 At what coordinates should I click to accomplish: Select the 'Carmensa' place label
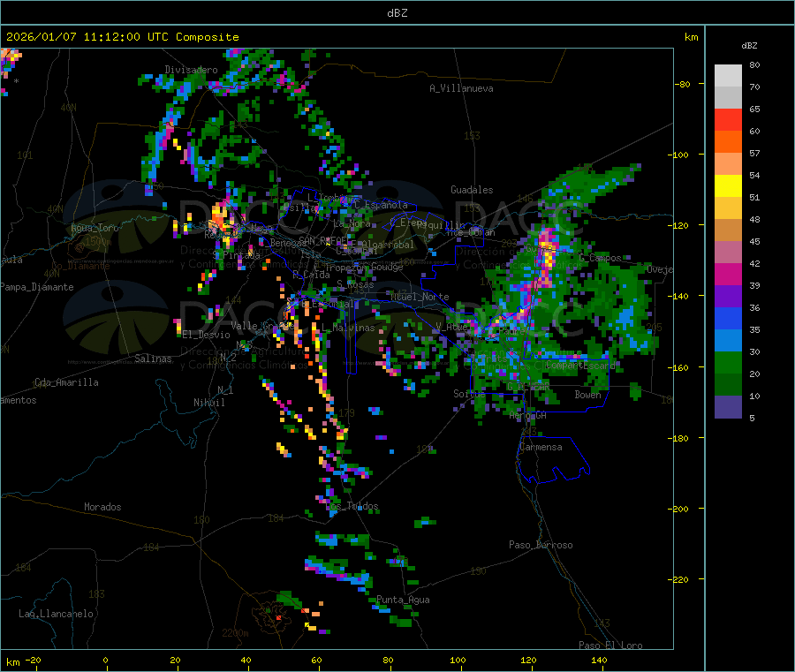(x=541, y=447)
